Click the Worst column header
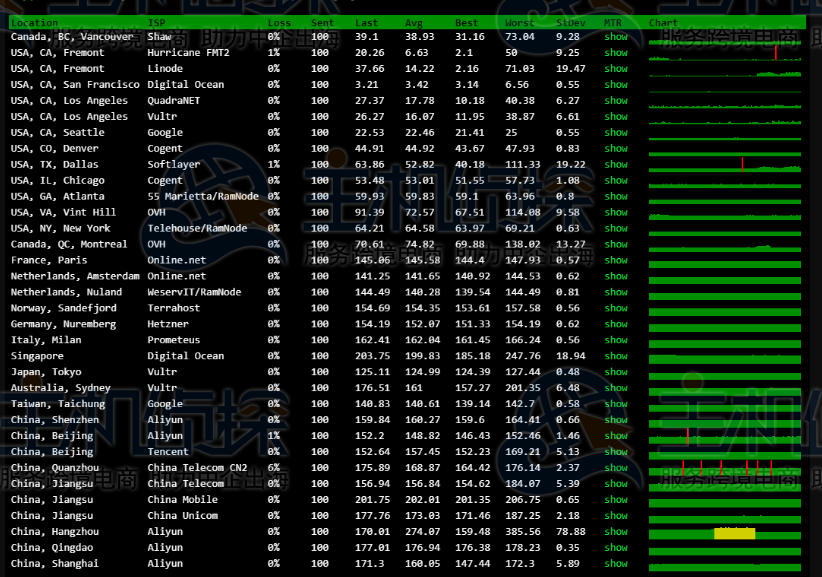 pyautogui.click(x=519, y=22)
